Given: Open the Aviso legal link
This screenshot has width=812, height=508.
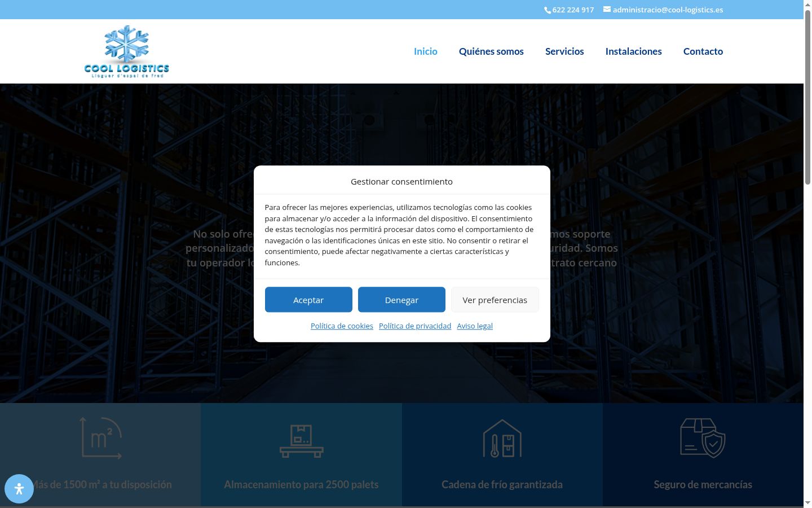Looking at the screenshot, I should [x=475, y=326].
